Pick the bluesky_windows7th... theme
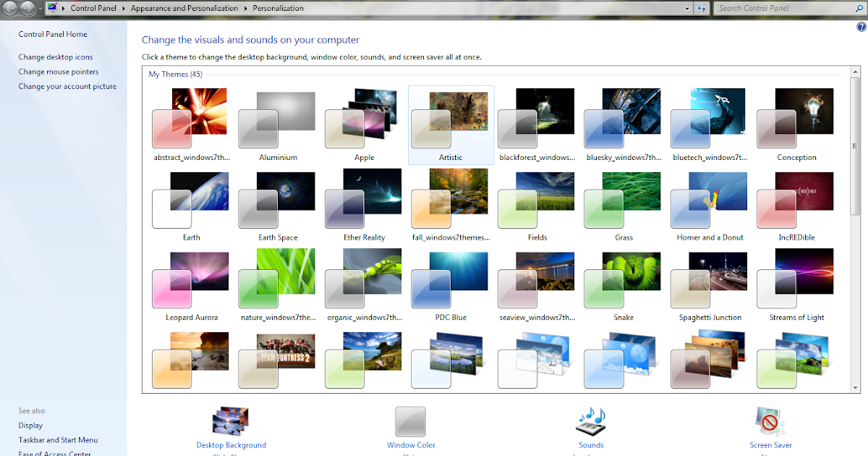Image resolution: width=868 pixels, height=456 pixels. [624, 125]
